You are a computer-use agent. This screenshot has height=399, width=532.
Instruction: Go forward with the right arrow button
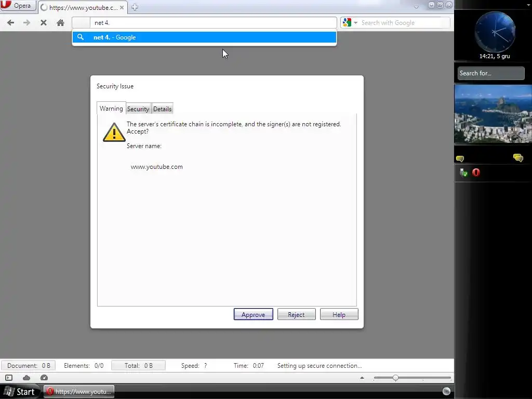26,23
